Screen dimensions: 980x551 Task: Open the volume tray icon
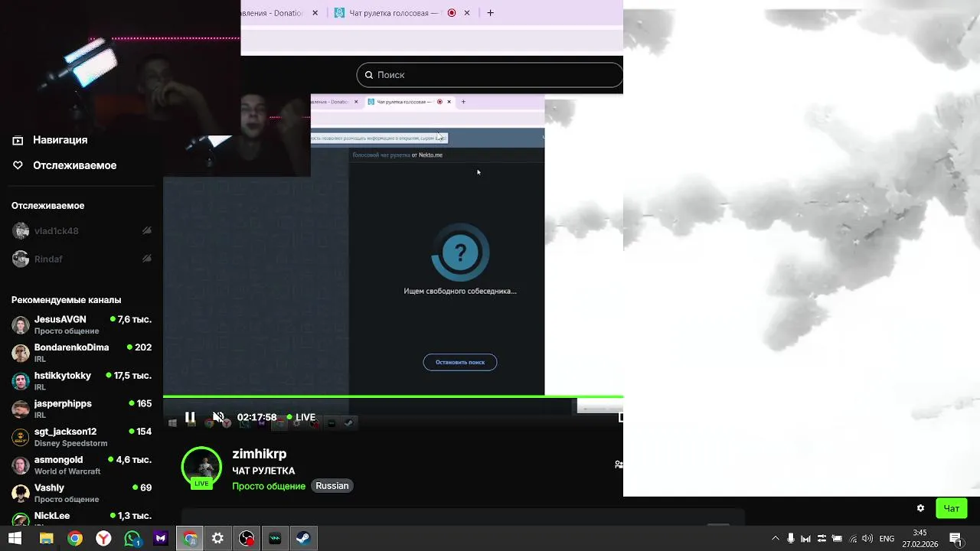coord(867,539)
